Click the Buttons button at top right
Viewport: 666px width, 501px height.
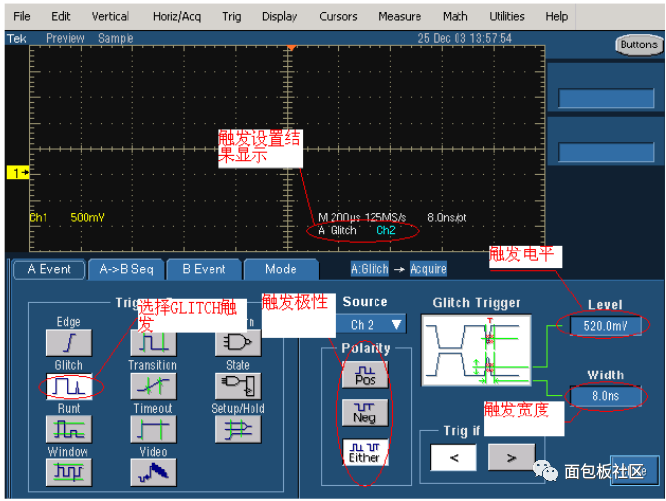pyautogui.click(x=639, y=45)
